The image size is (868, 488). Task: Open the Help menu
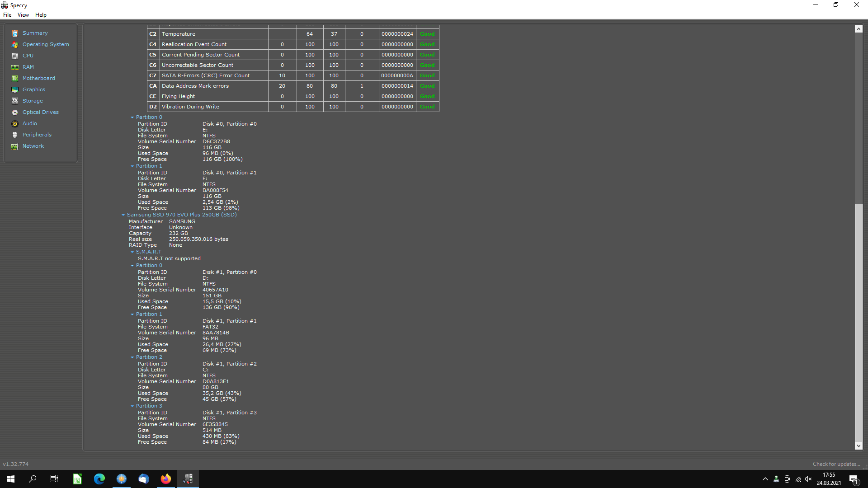[x=41, y=15]
